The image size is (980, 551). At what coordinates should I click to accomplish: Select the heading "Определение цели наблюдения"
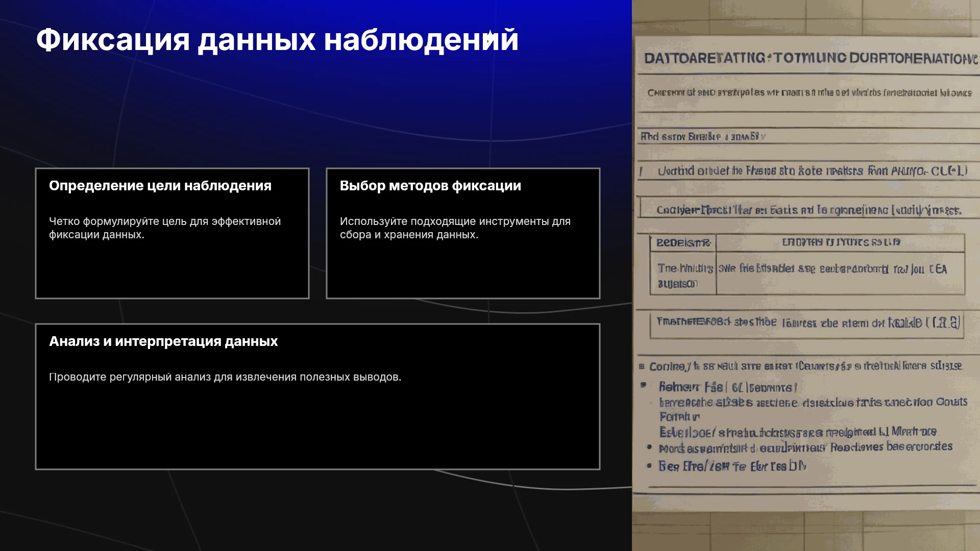(160, 186)
